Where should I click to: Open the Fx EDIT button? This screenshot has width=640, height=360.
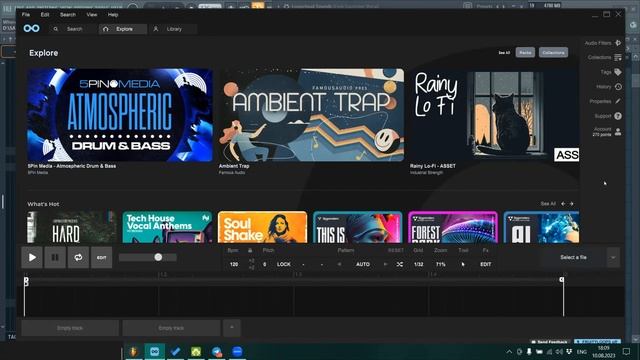coord(486,264)
